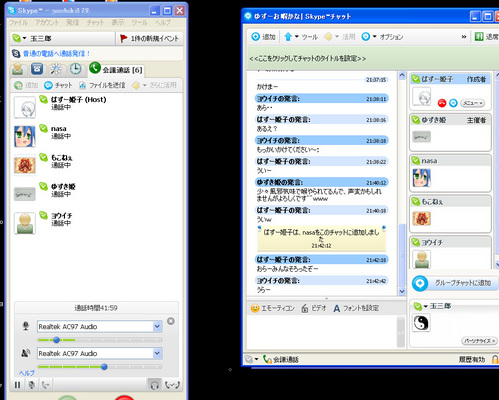The image size is (499, 400).
Task: Click the lock icon in the chat status bar
Action: pyautogui.click(x=495, y=359)
